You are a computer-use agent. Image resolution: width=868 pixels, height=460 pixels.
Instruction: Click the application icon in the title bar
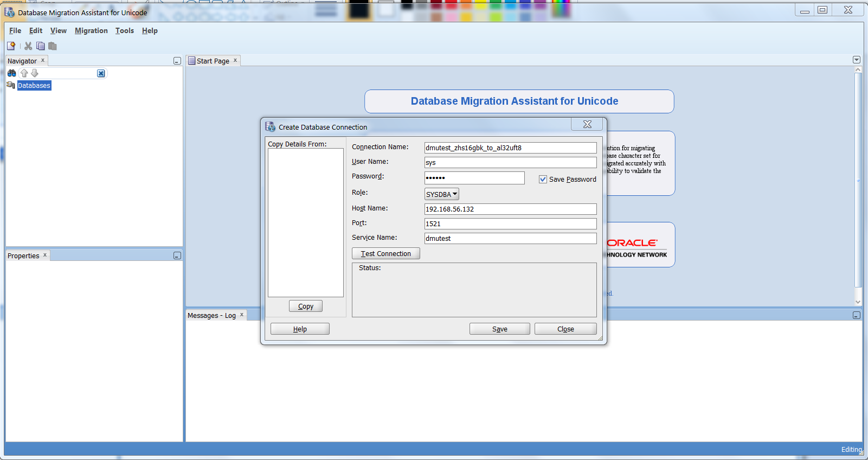tap(10, 12)
